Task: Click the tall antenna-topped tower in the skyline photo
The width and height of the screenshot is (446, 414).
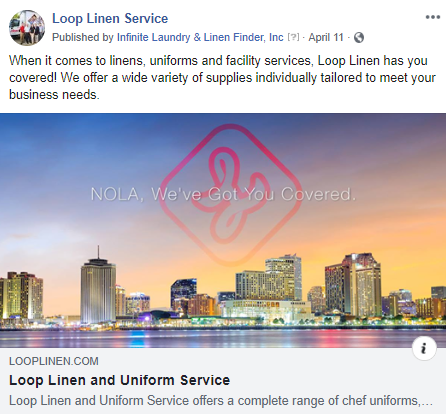Action: pyautogui.click(x=98, y=286)
